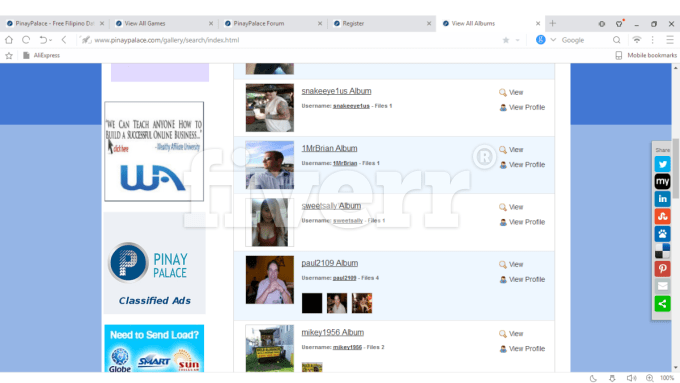Share page on LinkedIn icon
Viewport: 680px width, 383px height.
662,199
